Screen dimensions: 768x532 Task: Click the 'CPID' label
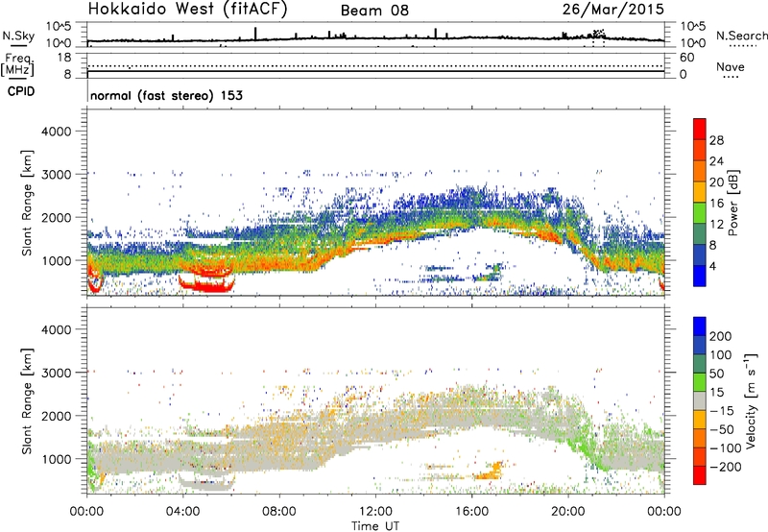coord(21,91)
